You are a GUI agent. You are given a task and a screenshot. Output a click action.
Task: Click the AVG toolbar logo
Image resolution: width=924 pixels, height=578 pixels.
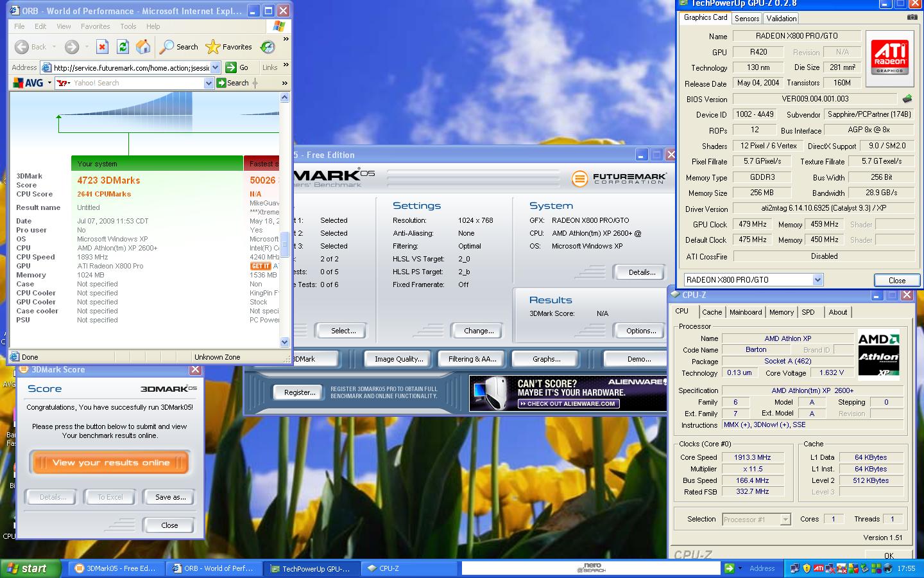click(x=28, y=83)
